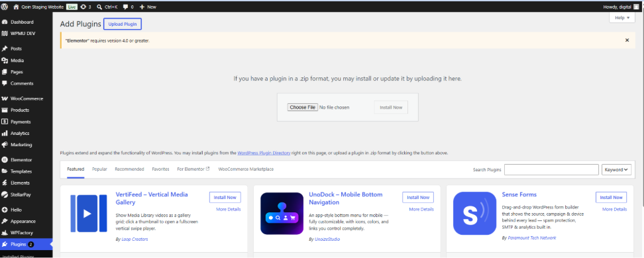Click the Media sidebar icon

click(x=5, y=60)
